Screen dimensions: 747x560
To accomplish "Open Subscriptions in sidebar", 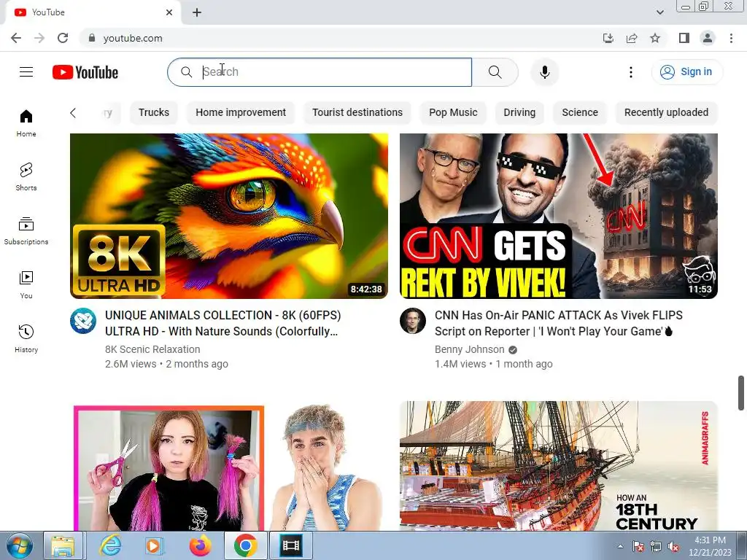I will (x=26, y=231).
